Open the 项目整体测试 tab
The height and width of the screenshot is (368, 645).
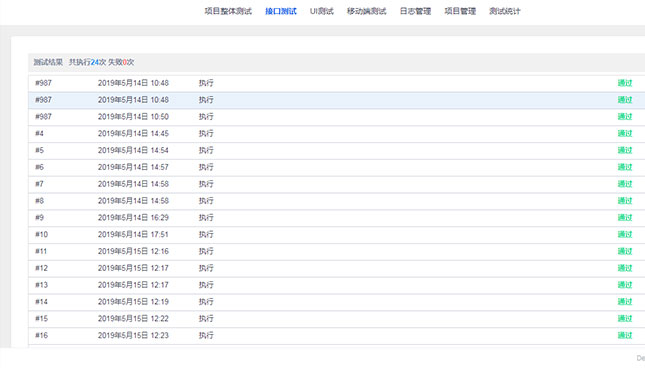[x=228, y=11]
